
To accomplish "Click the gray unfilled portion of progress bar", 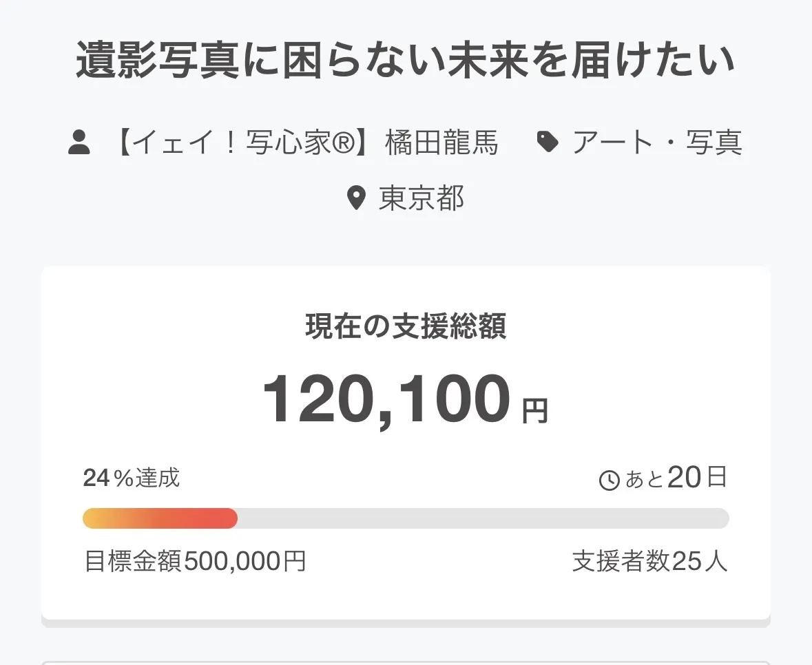I will (482, 518).
